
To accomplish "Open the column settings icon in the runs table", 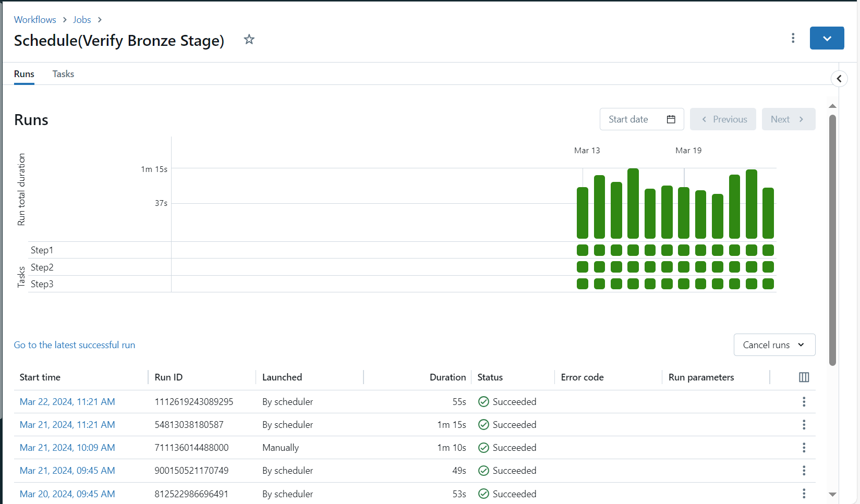I will click(803, 377).
